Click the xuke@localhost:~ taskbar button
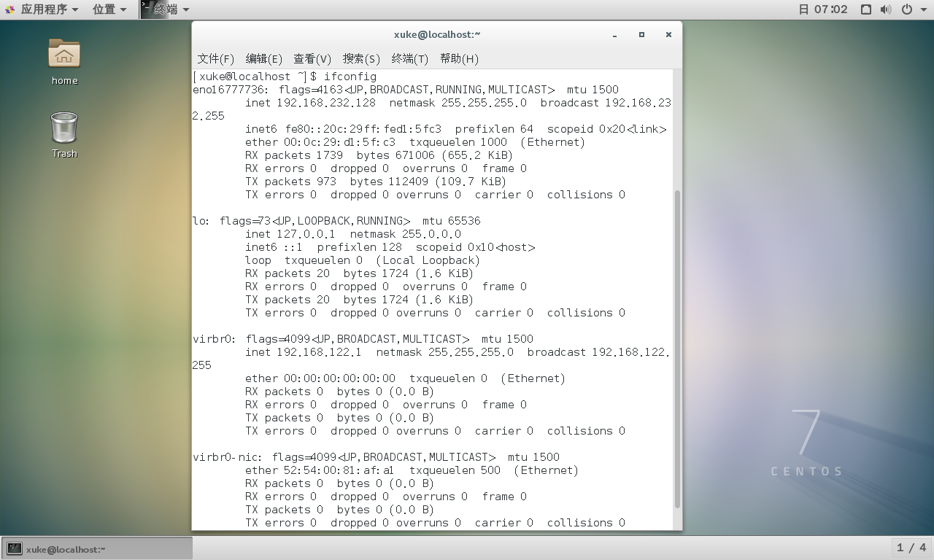Screen dimensions: 934x560 point(97,548)
